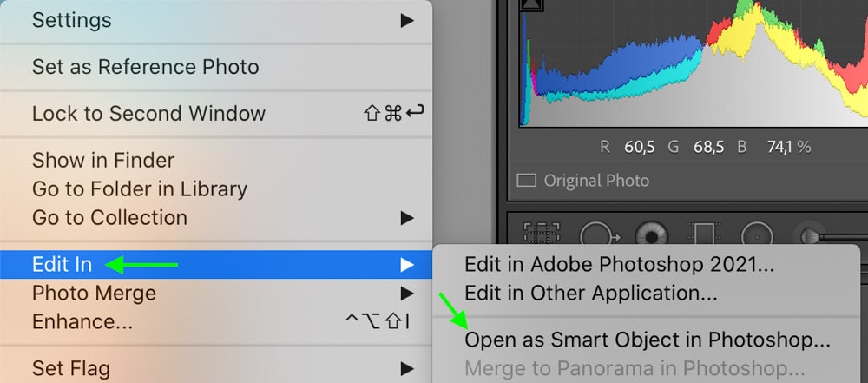
Task: Choose the Graduated Filter tool icon
Action: 705,234
